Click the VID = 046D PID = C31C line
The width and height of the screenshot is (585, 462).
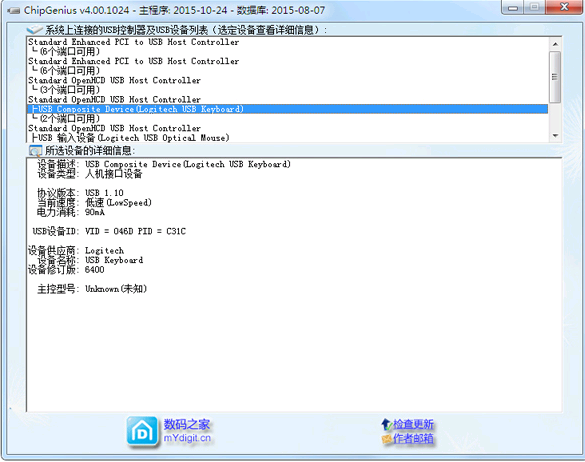pyautogui.click(x=109, y=231)
